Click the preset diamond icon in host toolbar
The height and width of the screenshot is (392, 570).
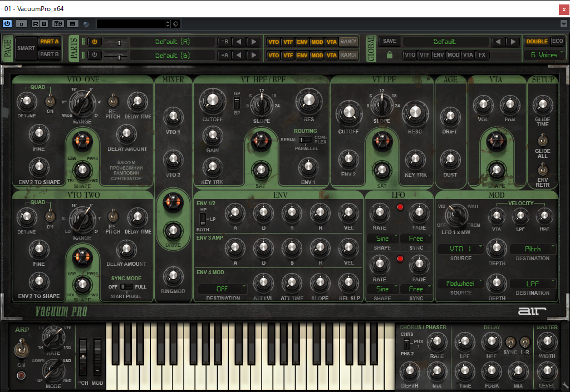[175, 24]
